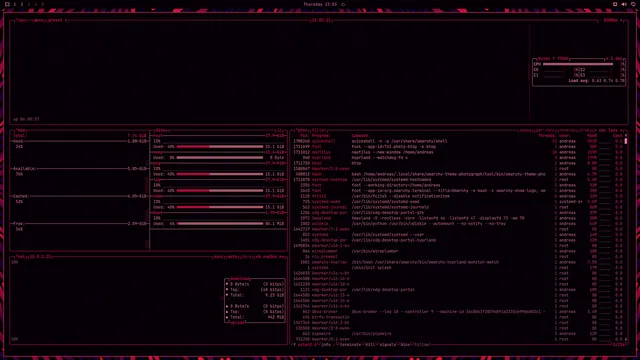Screen dimensions: 640x360
Task: Click info in proc footer
Action: tap(326, 345)
